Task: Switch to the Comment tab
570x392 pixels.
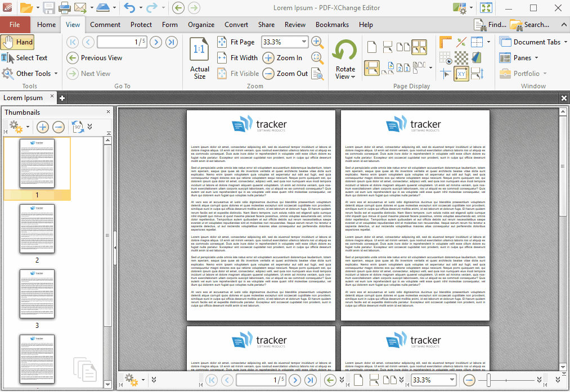Action: pos(105,25)
